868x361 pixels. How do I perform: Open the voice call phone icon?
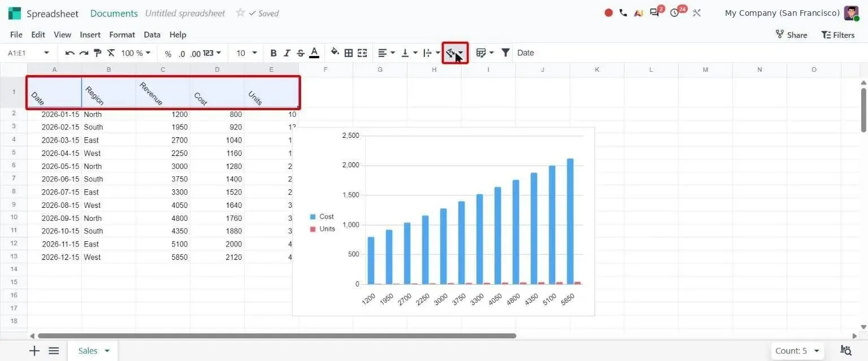pyautogui.click(x=623, y=12)
